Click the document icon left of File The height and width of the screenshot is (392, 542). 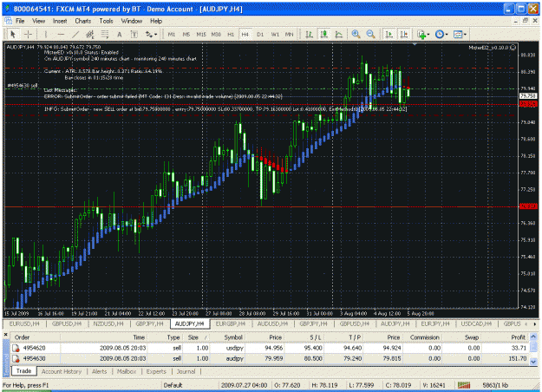8,21
